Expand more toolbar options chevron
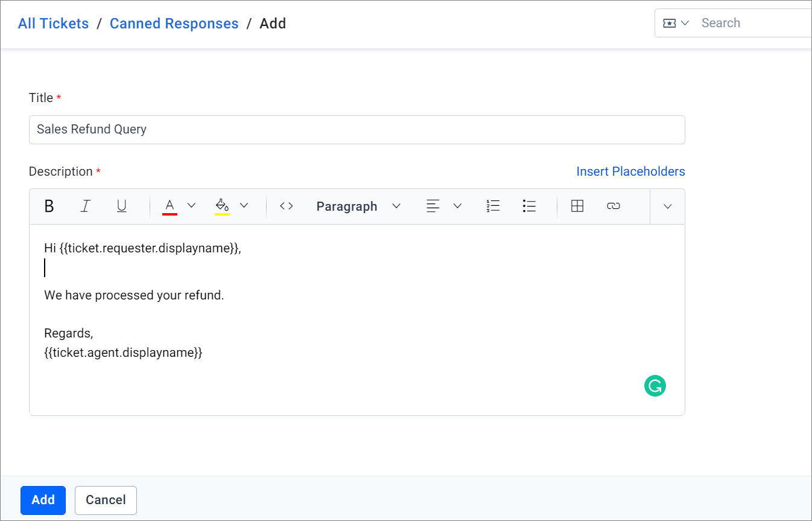Screen dimensions: 812x521 click(x=667, y=206)
